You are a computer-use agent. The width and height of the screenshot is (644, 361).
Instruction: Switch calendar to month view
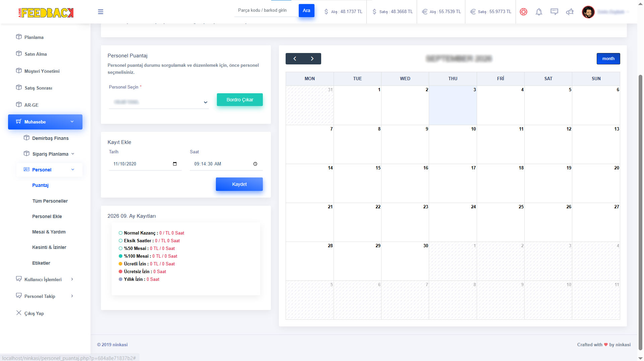click(x=608, y=59)
